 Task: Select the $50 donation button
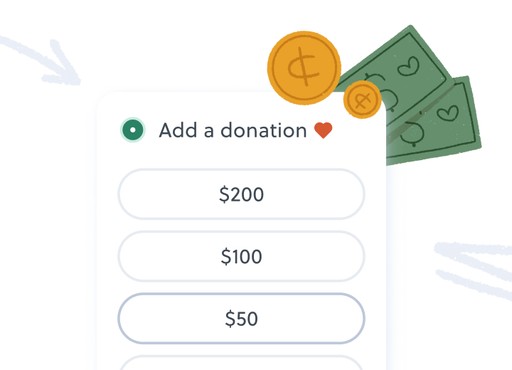(x=241, y=318)
